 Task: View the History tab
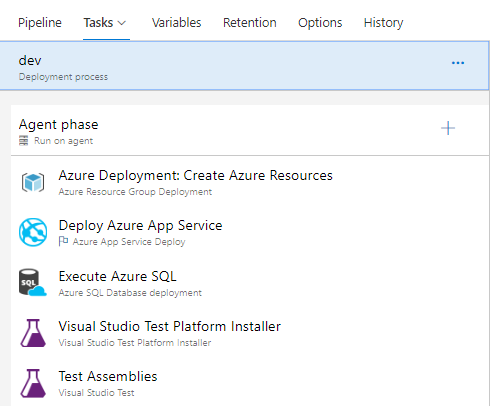[x=383, y=23]
